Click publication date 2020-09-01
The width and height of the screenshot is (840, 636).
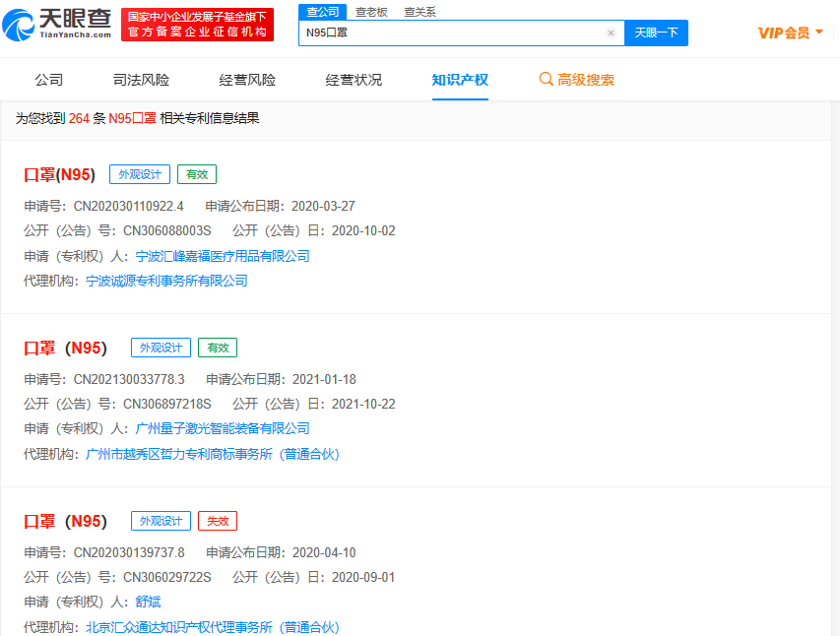[x=363, y=577]
